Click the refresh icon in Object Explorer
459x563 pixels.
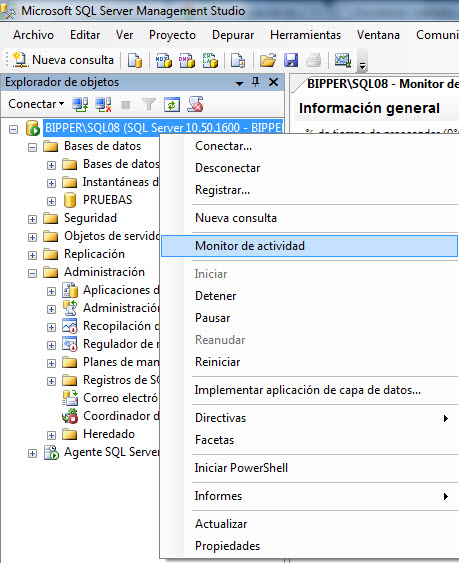(x=172, y=104)
